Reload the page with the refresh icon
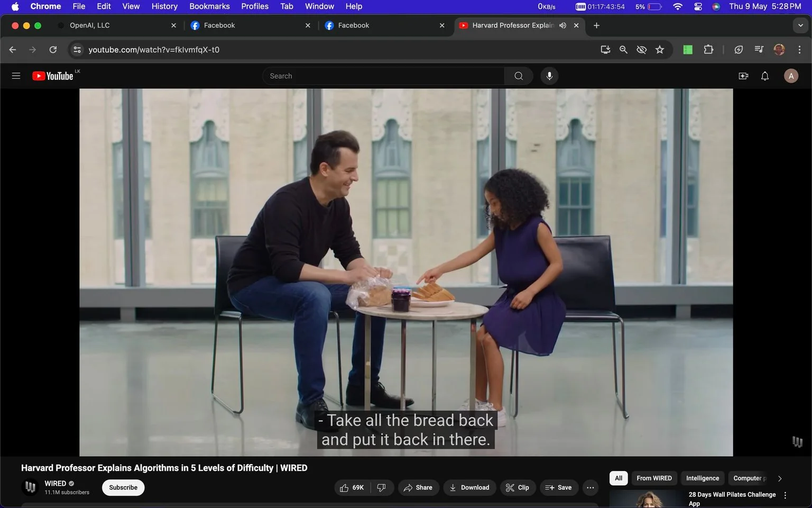 [53, 50]
